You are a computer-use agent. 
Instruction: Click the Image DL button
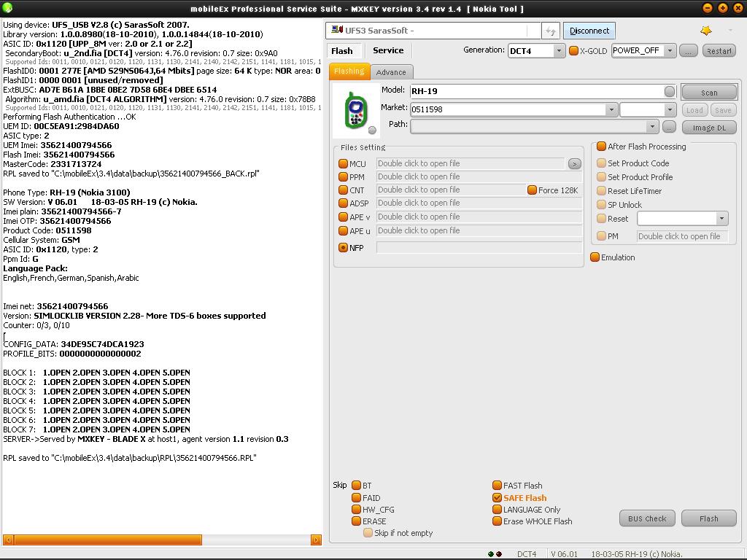(709, 128)
